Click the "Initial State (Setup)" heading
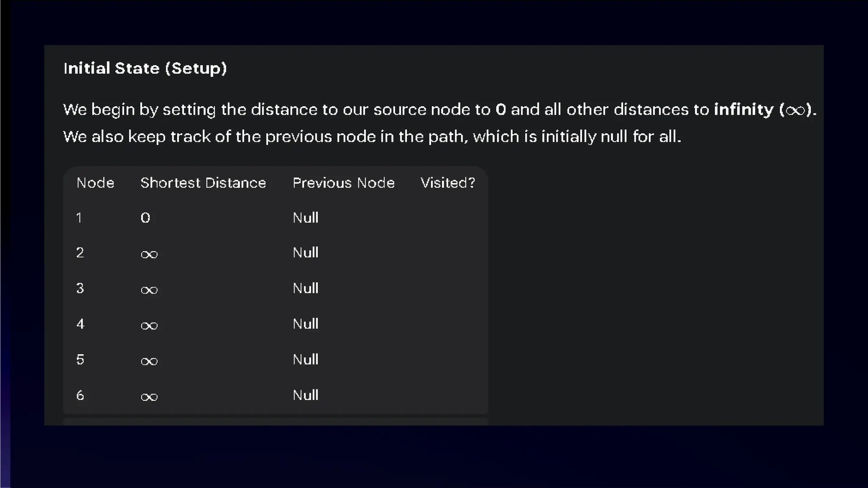 click(x=145, y=69)
